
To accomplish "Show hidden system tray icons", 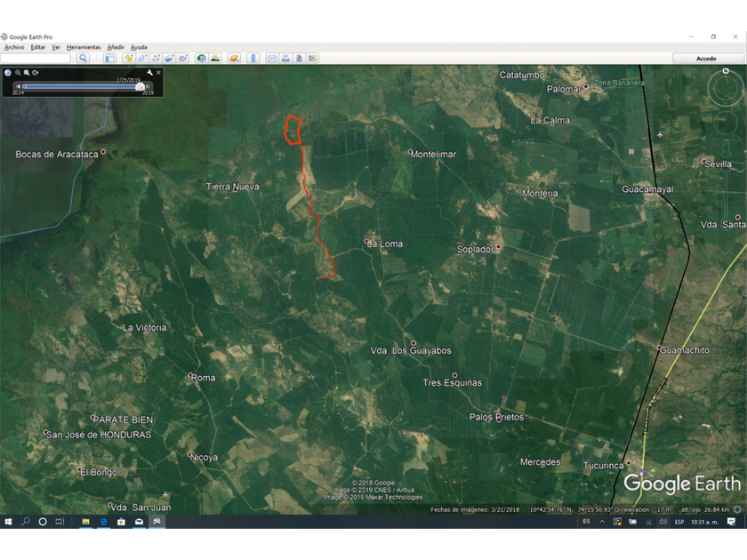I will [x=602, y=522].
